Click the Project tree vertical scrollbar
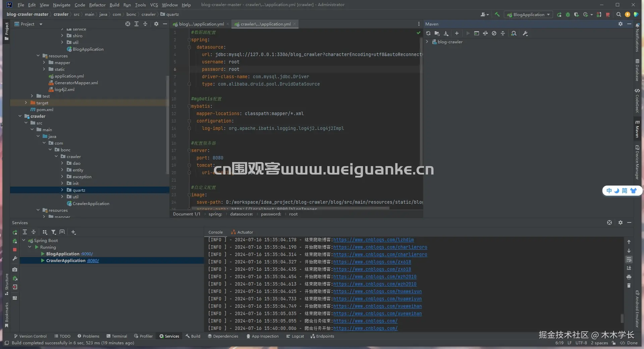The image size is (644, 349). tap(167, 125)
